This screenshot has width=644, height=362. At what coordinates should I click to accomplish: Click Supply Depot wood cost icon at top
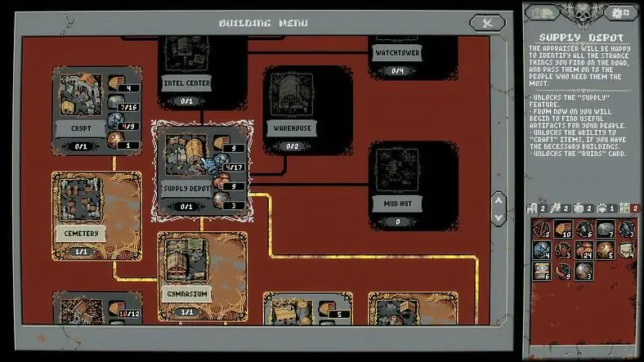pyautogui.click(x=221, y=143)
